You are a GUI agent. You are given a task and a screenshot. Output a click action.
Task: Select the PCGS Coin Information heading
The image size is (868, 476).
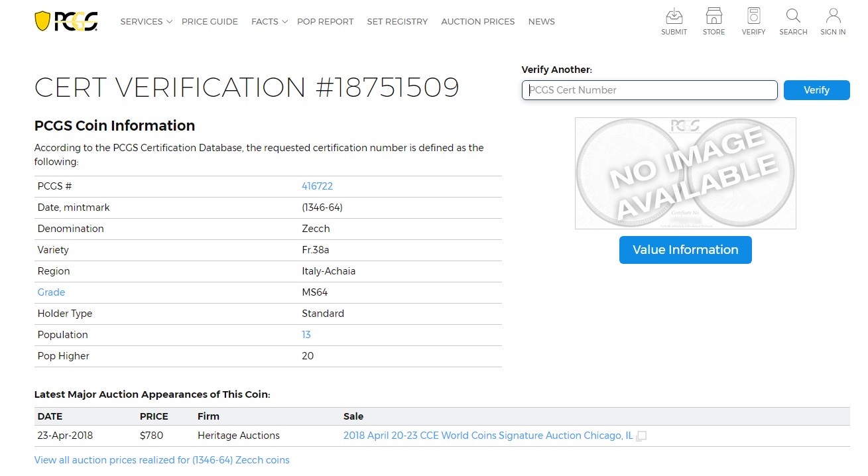pyautogui.click(x=115, y=126)
